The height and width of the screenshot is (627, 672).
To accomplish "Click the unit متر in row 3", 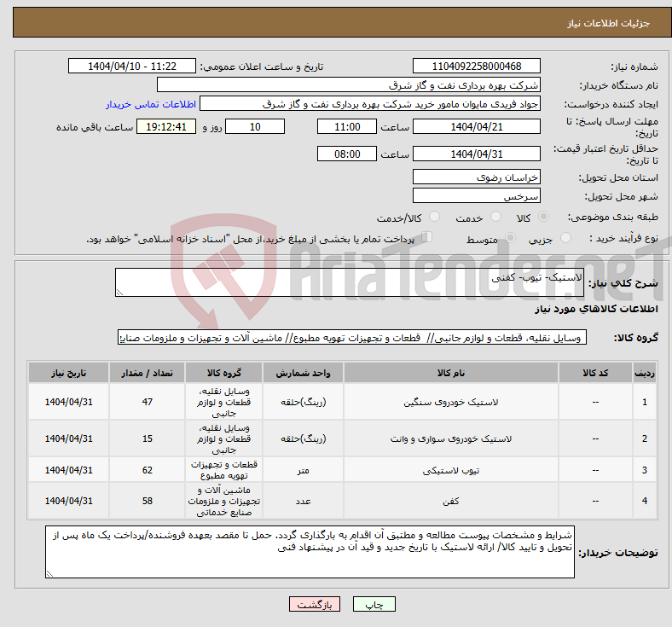I will pyautogui.click(x=303, y=470).
